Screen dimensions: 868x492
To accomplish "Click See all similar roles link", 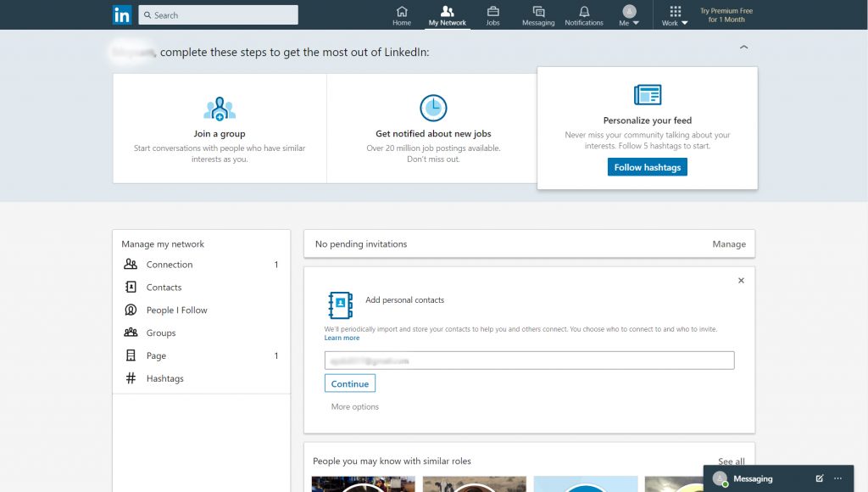I will point(731,461).
